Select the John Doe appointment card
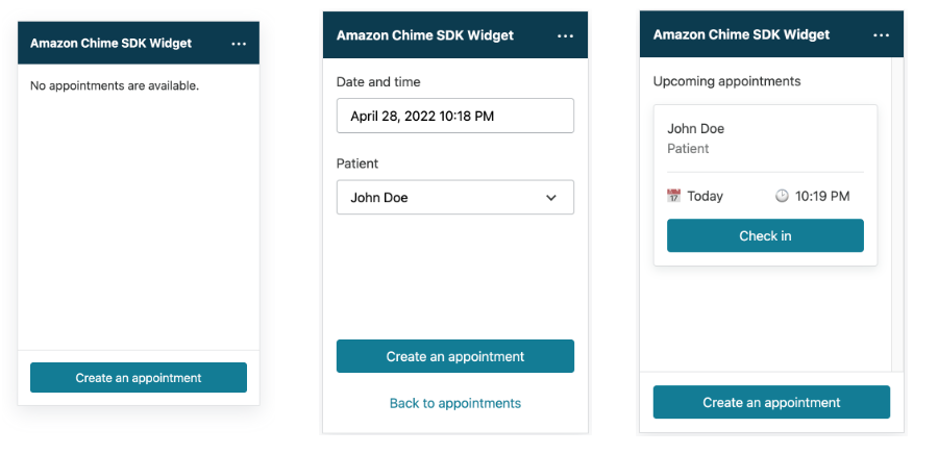939x454 pixels. click(x=765, y=185)
